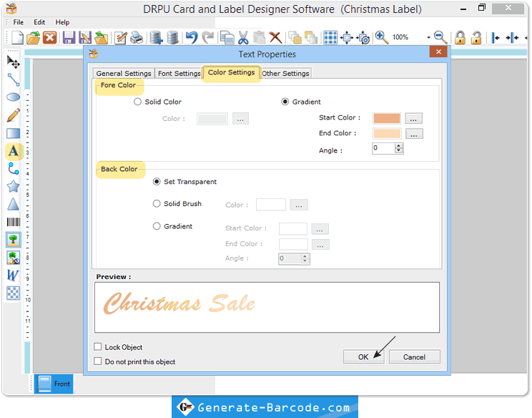Image resolution: width=532 pixels, height=418 pixels.
Task: Select the Ellipse tool
Action: 14,97
